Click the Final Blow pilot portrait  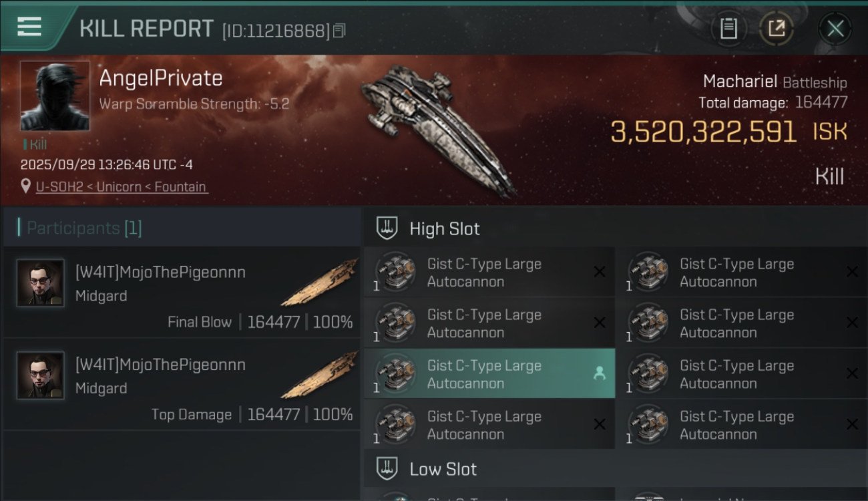pos(41,283)
